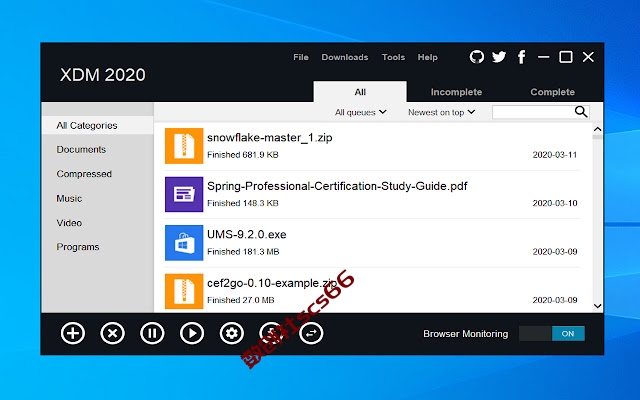Screen dimensions: 640x400
Task: Click the cef2go-0.10-example.zip orange zip icon
Action: click(184, 291)
